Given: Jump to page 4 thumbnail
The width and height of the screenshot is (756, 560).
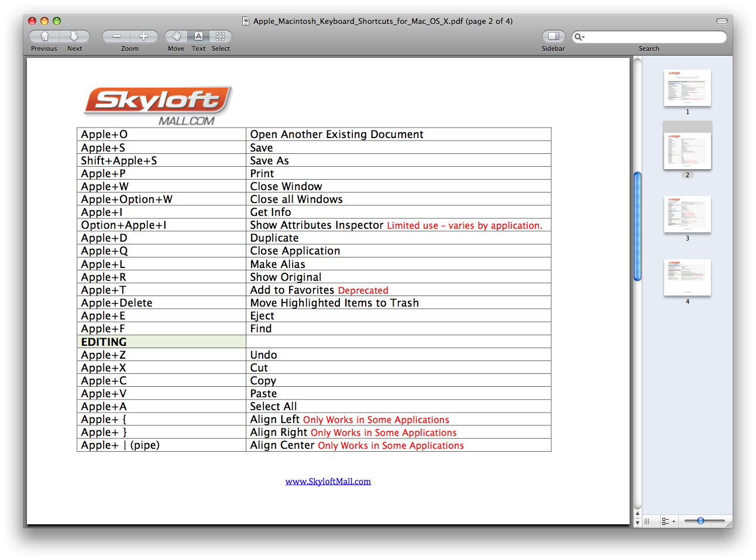Looking at the screenshot, I should pyautogui.click(x=687, y=277).
